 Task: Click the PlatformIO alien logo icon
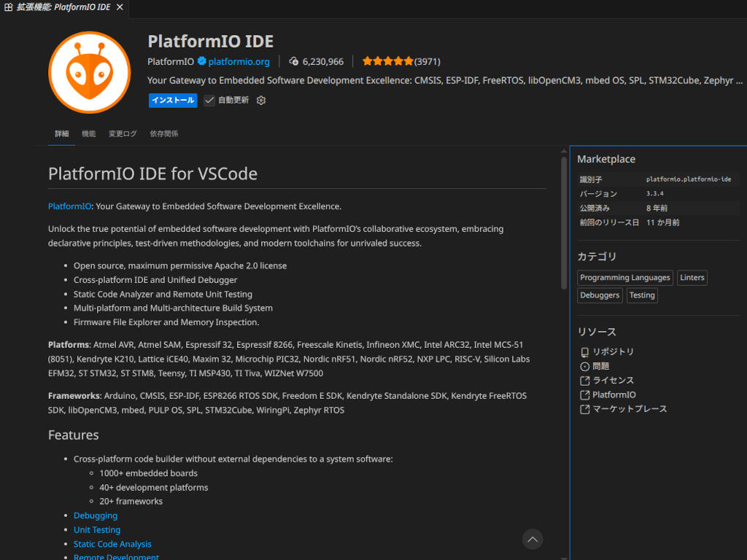tap(89, 72)
